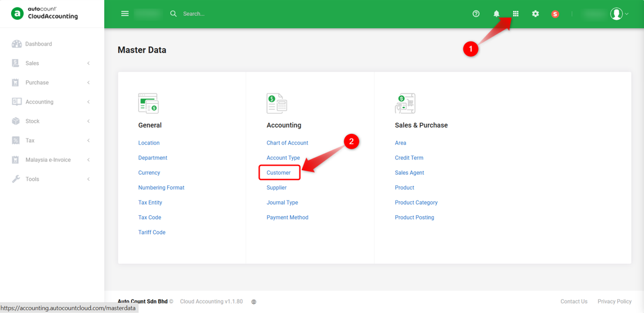Click the notification bell icon

[496, 13]
